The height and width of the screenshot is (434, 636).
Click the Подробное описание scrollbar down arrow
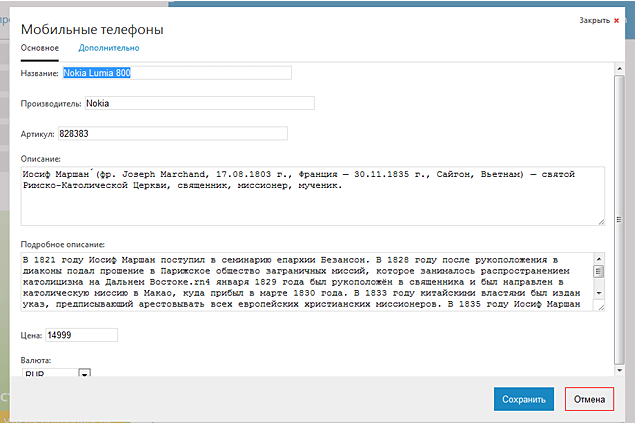(599, 292)
